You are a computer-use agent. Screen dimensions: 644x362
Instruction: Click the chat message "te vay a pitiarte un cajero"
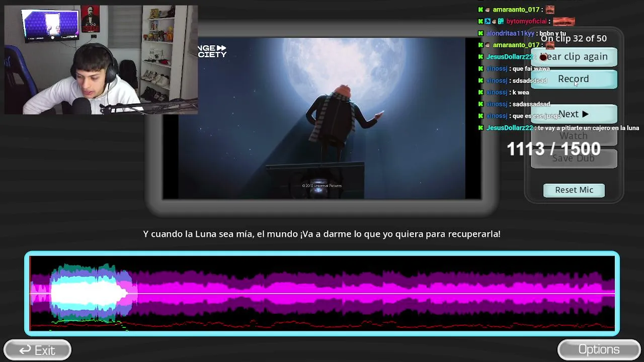[589, 128]
